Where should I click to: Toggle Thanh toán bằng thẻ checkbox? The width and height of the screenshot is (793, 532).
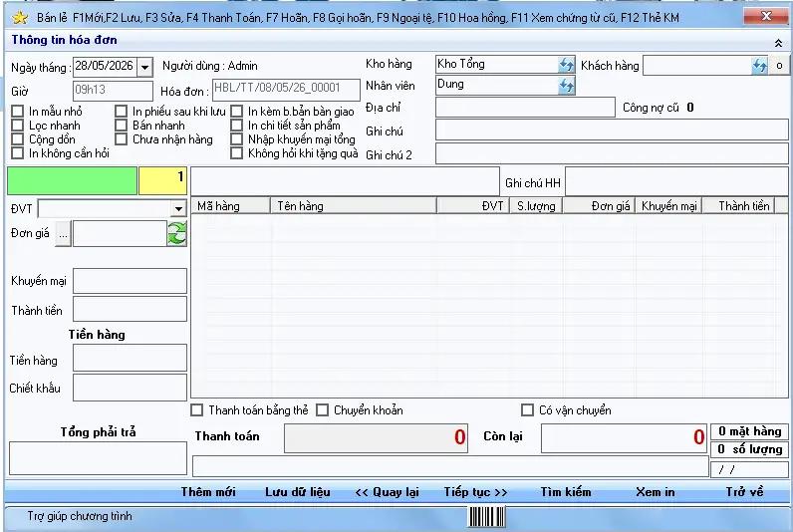(196, 410)
